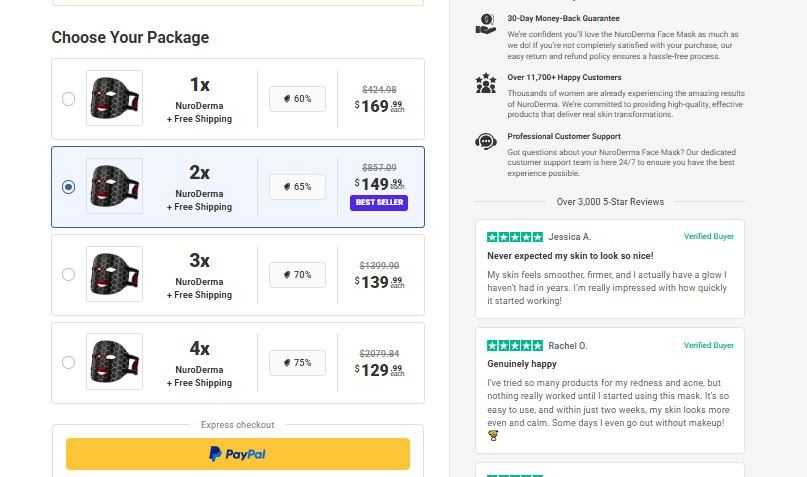Click the 70% discount tag badge
This screenshot has width=807, height=477.
pos(297,275)
